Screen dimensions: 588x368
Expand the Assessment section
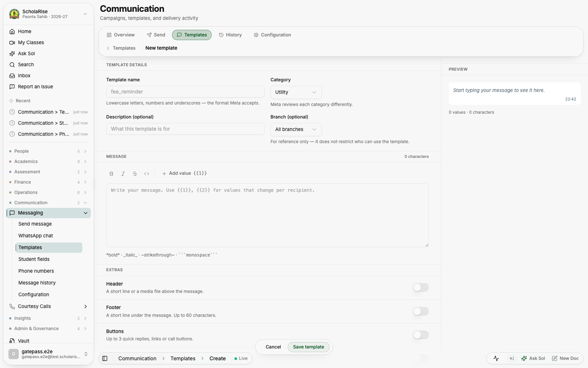(48, 172)
